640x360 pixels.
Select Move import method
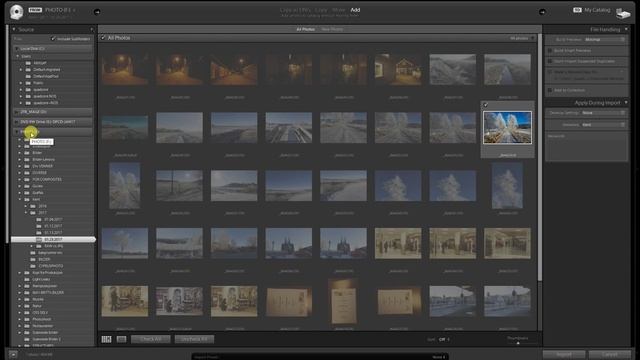[338, 10]
